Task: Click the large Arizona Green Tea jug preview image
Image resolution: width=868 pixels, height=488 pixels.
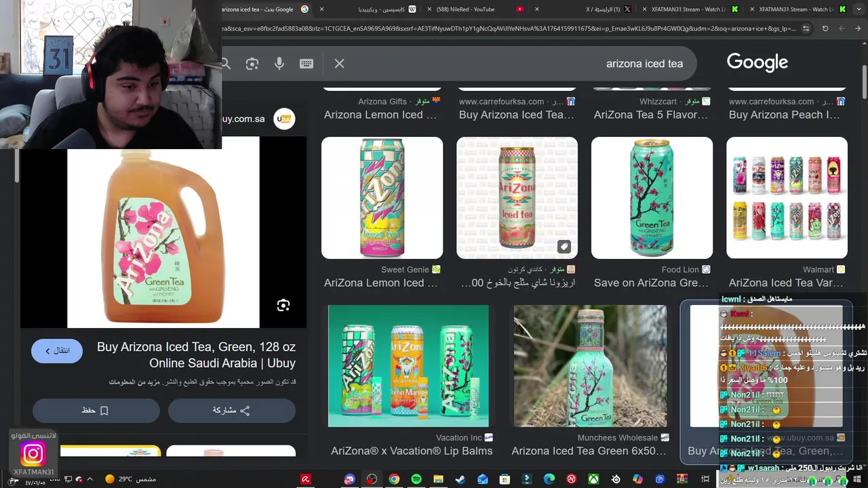Action: coord(163,232)
